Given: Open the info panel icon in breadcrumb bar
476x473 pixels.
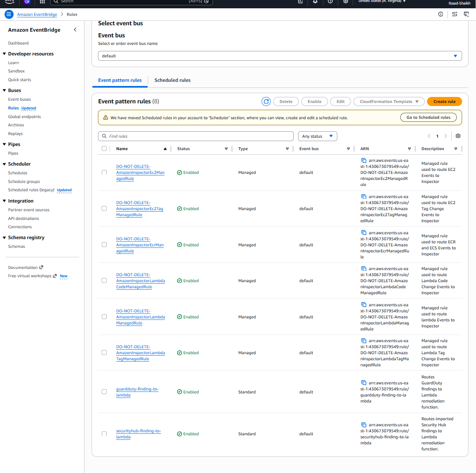Looking at the screenshot, I should [441, 14].
